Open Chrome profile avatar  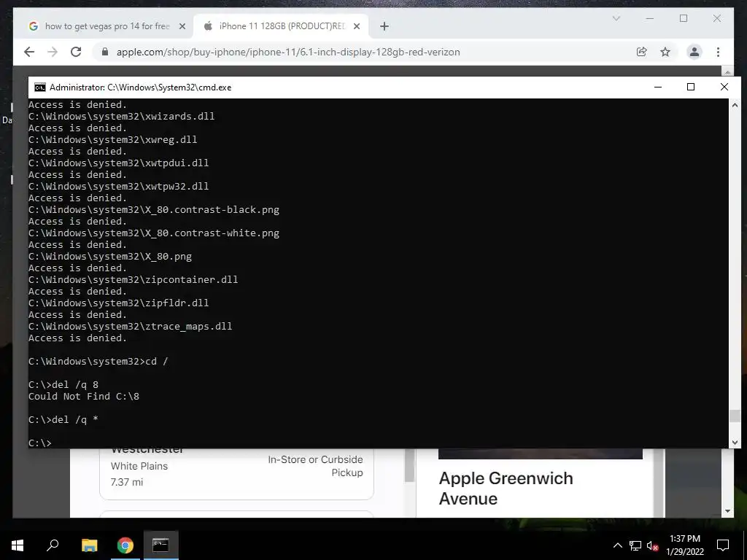tap(694, 52)
